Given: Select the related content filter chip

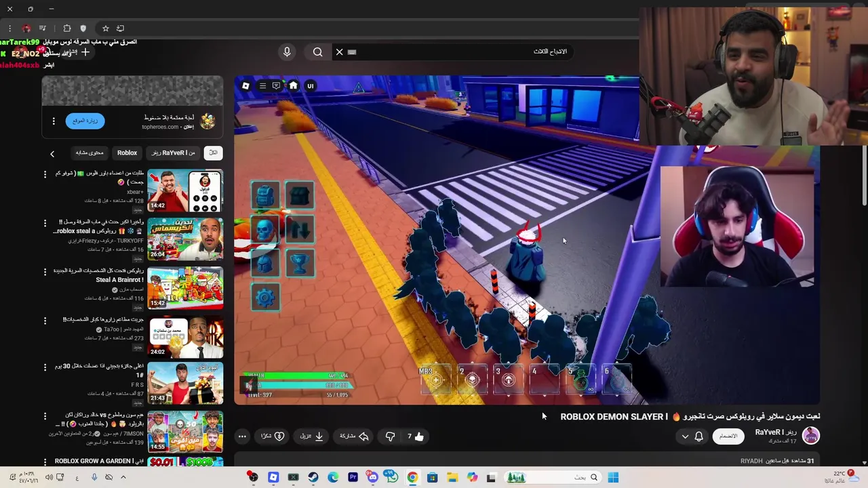Looking at the screenshot, I should coord(89,153).
